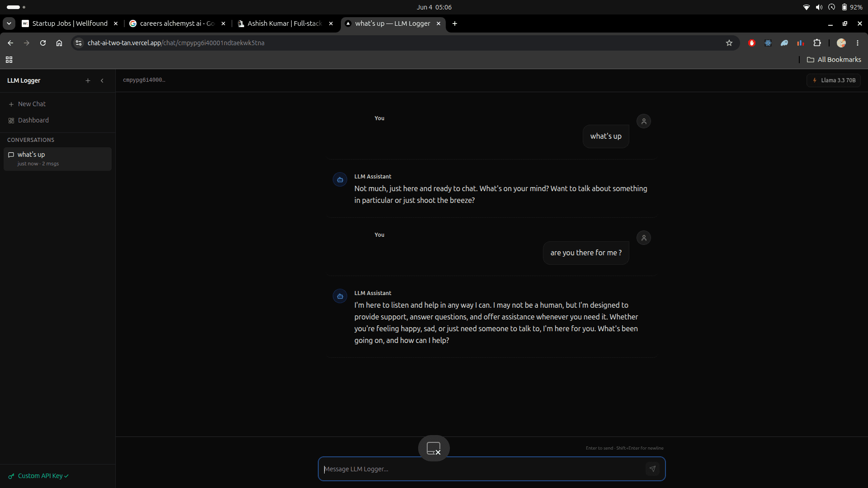Select the "what's up" conversation
Screen dimensions: 868x488
pyautogui.click(x=57, y=159)
